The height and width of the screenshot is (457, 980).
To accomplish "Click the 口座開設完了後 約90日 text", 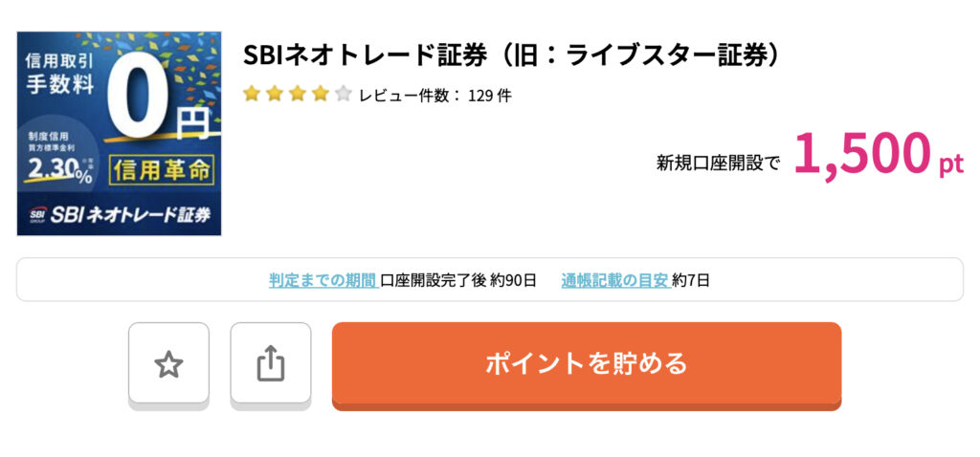I will [458, 280].
